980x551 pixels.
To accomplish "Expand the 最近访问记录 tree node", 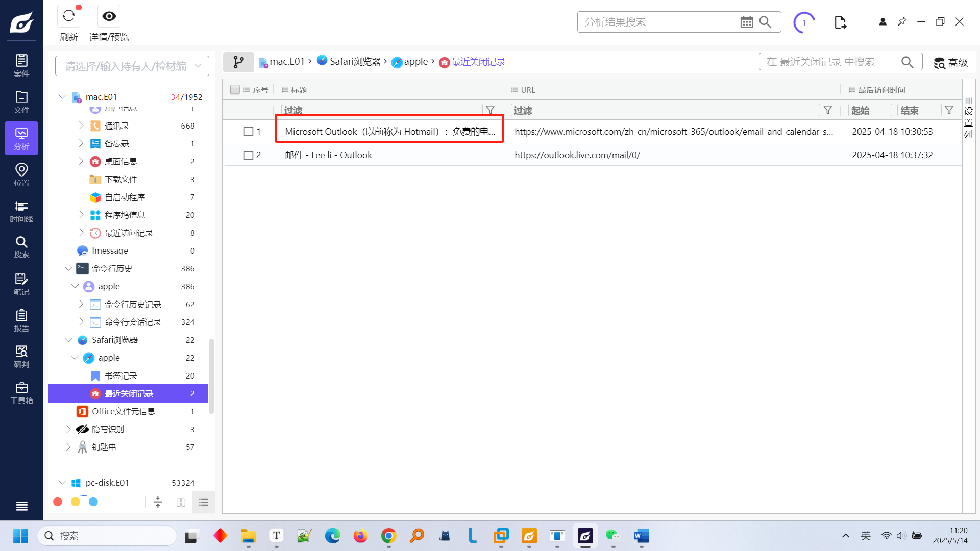I will coord(81,232).
